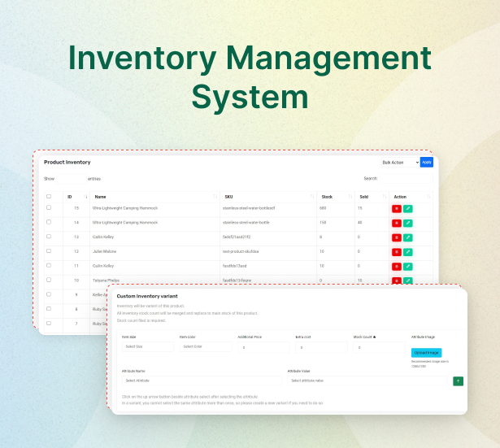Edit the product row with ID 11
This screenshot has width=500, height=448.
click(407, 266)
